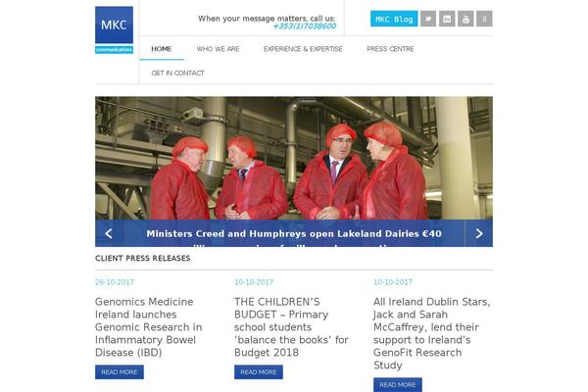This screenshot has height=392, width=588.
Task: Navigate to GET IN CONTACT
Action: 177,73
